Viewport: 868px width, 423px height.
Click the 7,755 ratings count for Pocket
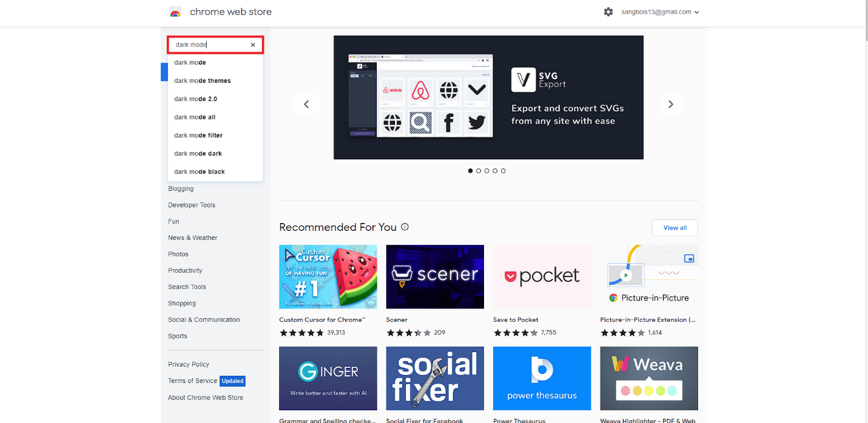tap(548, 333)
